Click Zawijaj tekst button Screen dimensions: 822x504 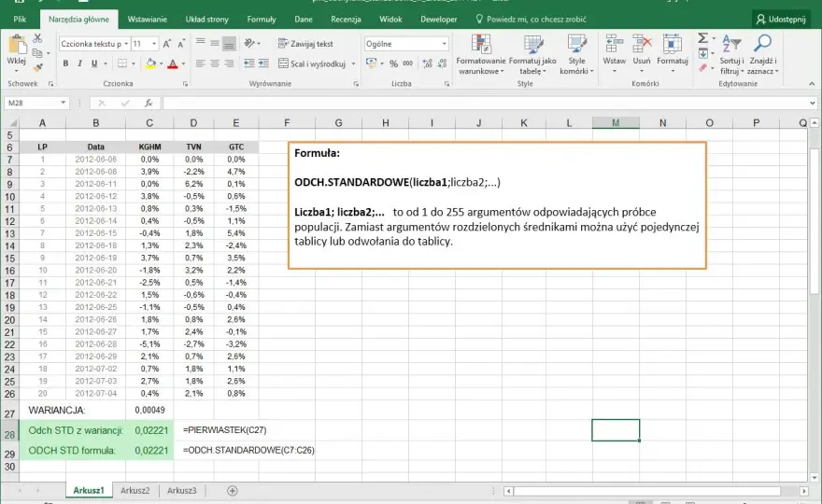(x=305, y=44)
